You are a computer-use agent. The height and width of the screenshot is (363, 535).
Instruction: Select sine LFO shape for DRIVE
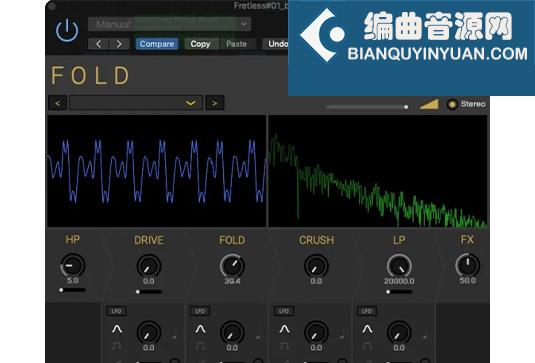tap(117, 329)
